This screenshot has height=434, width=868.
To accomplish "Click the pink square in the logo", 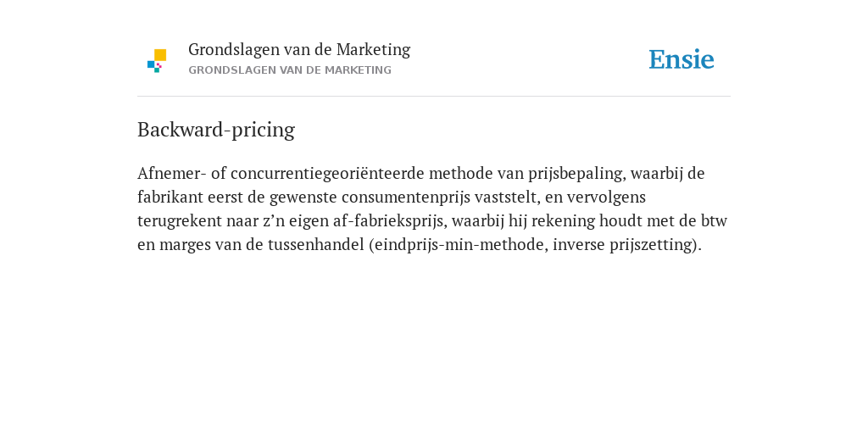I will click(x=159, y=65).
